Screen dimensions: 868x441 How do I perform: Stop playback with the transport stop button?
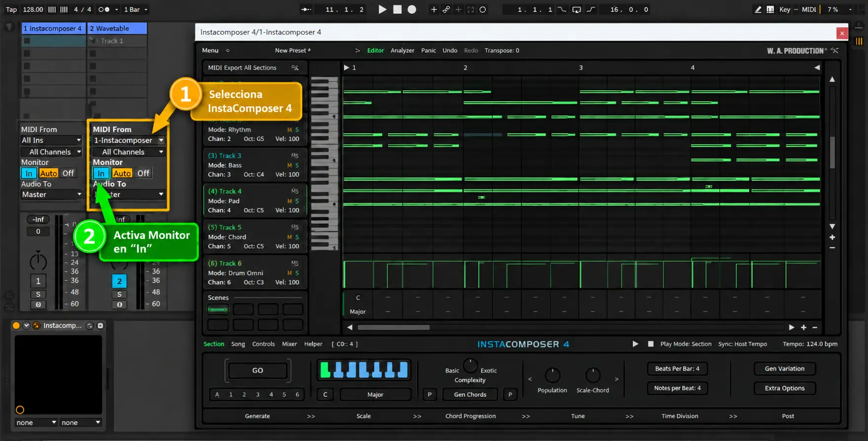[397, 9]
